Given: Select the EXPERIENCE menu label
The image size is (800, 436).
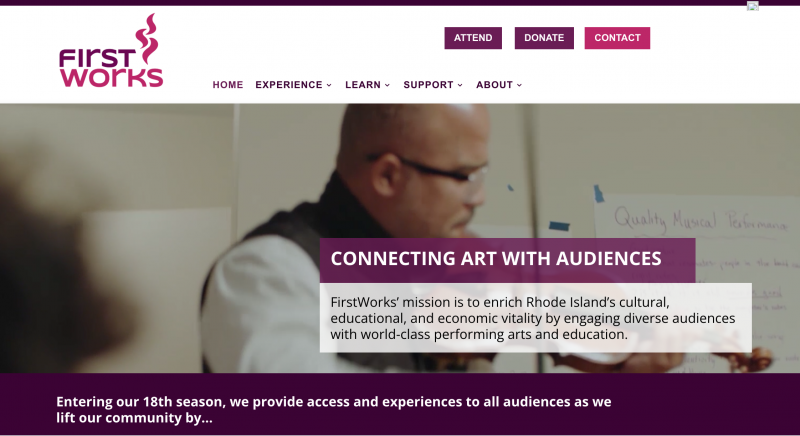Looking at the screenshot, I should coord(289,85).
